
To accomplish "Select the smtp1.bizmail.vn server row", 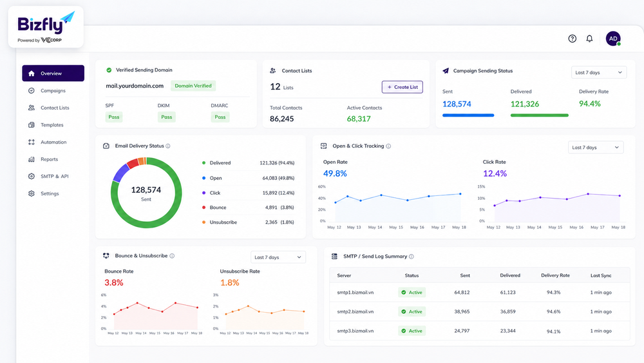I will click(479, 293).
